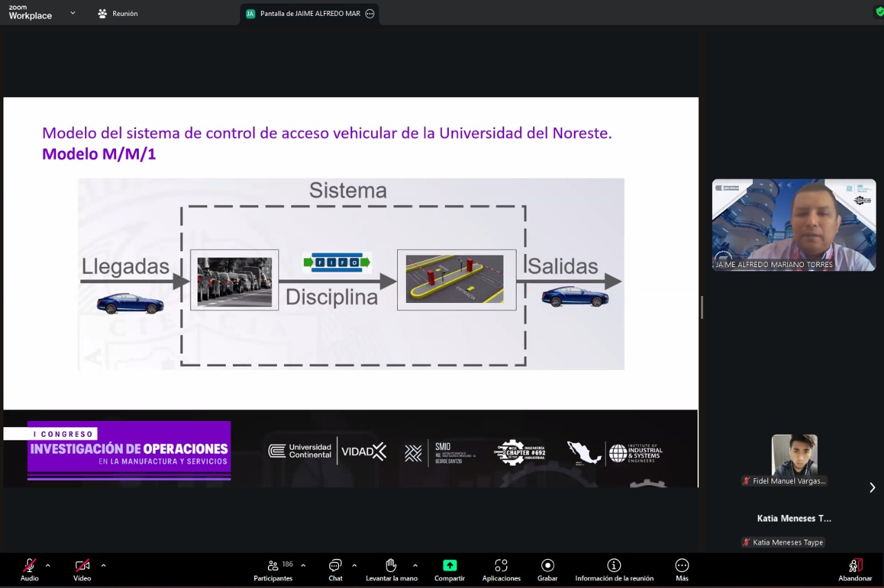The width and height of the screenshot is (884, 588).
Task: Expand the arrow beside Levantar la mano
Action: 415,565
